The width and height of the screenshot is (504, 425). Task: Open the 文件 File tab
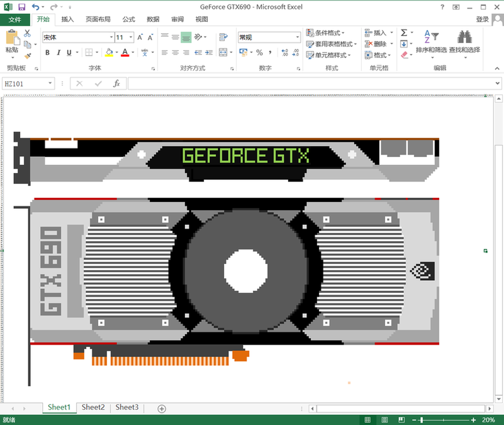pyautogui.click(x=15, y=20)
